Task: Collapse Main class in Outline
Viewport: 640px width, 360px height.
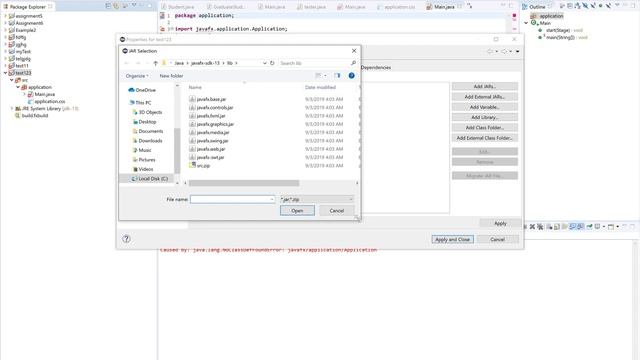Action: pyautogui.click(x=526, y=23)
